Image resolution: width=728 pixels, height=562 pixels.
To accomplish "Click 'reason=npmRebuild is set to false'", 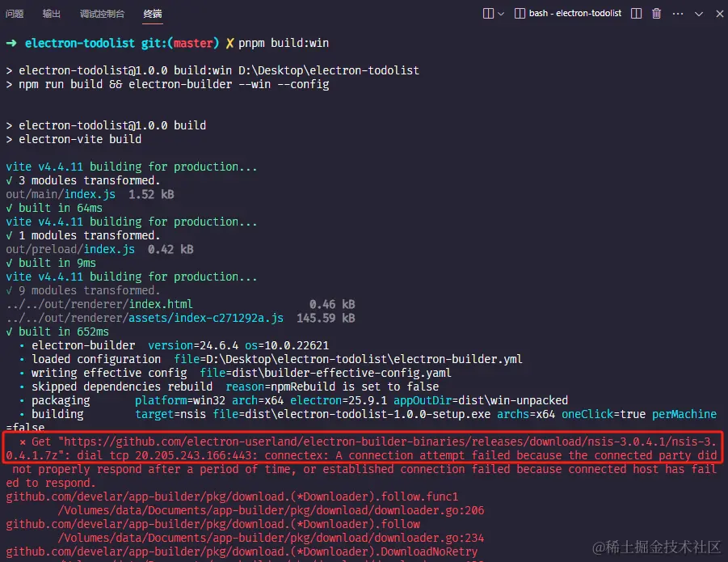I will click(x=332, y=387).
